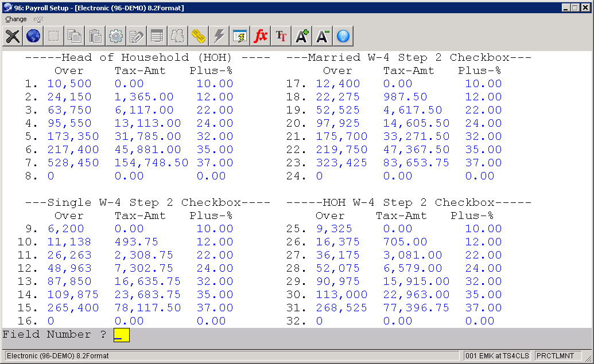Screen dimensions: 594x364
Task: Click Over value 63,750 in row 3
Action: tap(69, 110)
